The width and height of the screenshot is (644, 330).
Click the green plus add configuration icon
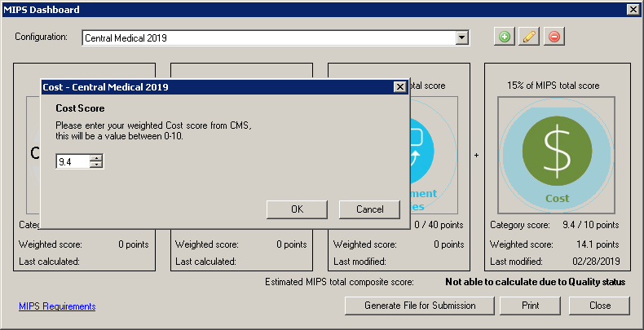[505, 37]
